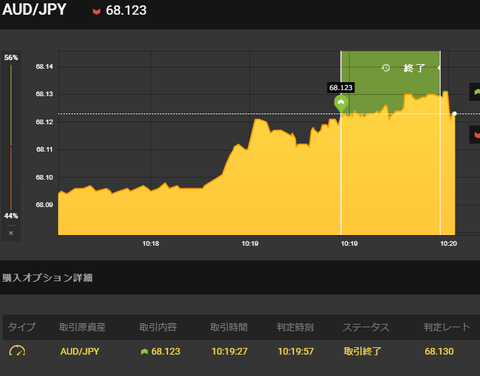Click the small arrow right of 終了
480x376 pixels.
[439, 68]
